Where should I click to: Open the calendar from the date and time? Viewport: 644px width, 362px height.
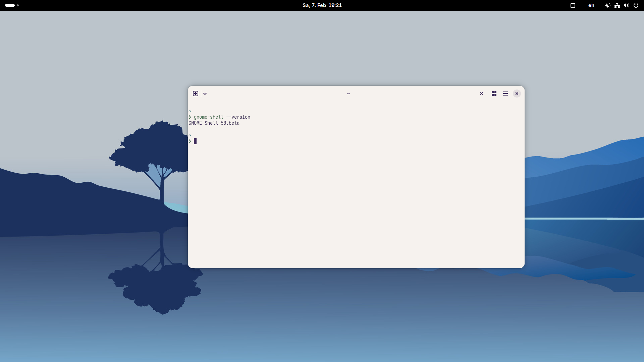pyautogui.click(x=322, y=5)
